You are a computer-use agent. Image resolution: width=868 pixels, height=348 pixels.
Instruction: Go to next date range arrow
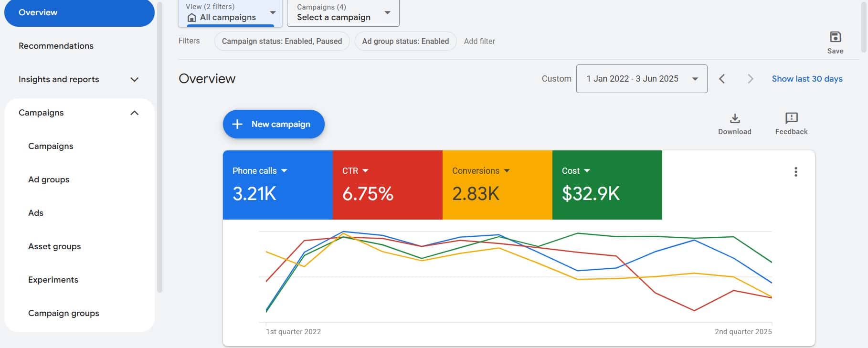[x=750, y=79]
